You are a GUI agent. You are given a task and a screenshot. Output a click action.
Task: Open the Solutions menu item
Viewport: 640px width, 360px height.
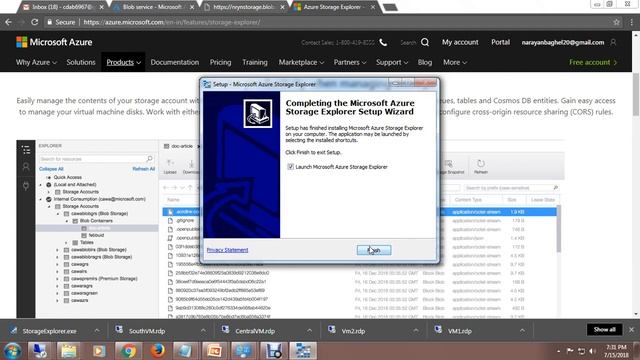[81, 62]
